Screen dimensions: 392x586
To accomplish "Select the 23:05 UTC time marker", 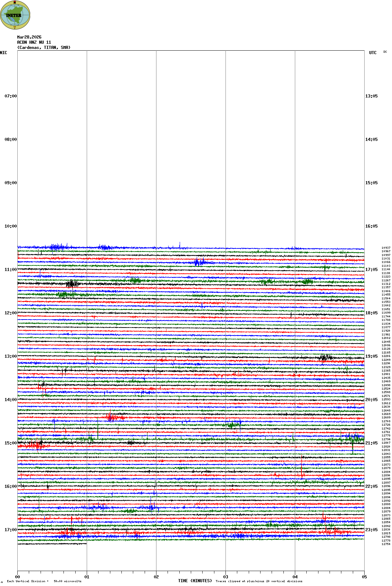I will pos(371,530).
